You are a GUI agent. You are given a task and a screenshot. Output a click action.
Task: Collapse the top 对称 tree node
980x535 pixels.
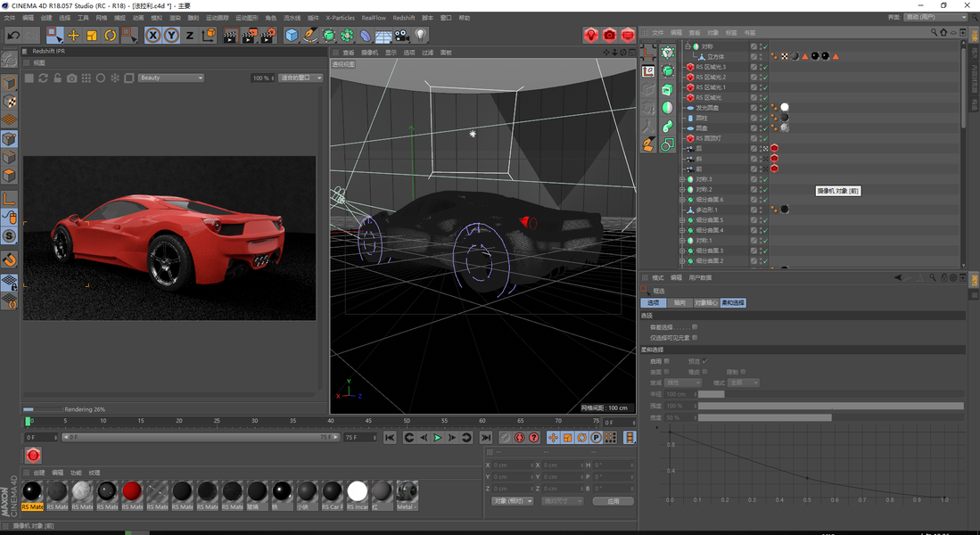pyautogui.click(x=688, y=46)
